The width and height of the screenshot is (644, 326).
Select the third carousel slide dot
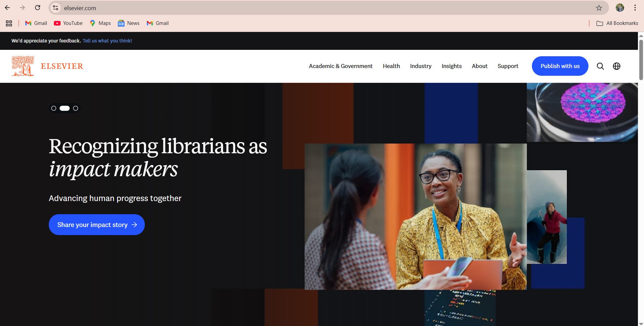click(x=75, y=108)
